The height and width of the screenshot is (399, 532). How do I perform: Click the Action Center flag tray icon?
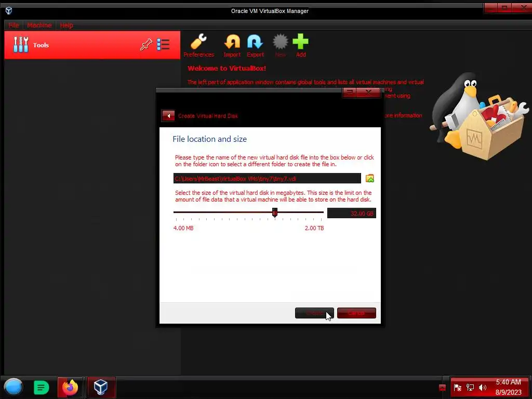pos(457,388)
